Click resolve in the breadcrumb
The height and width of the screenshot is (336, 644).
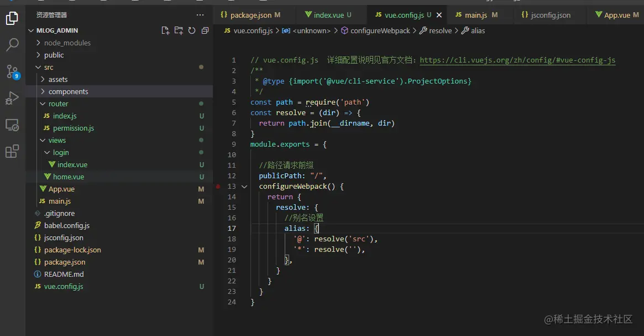click(x=440, y=30)
